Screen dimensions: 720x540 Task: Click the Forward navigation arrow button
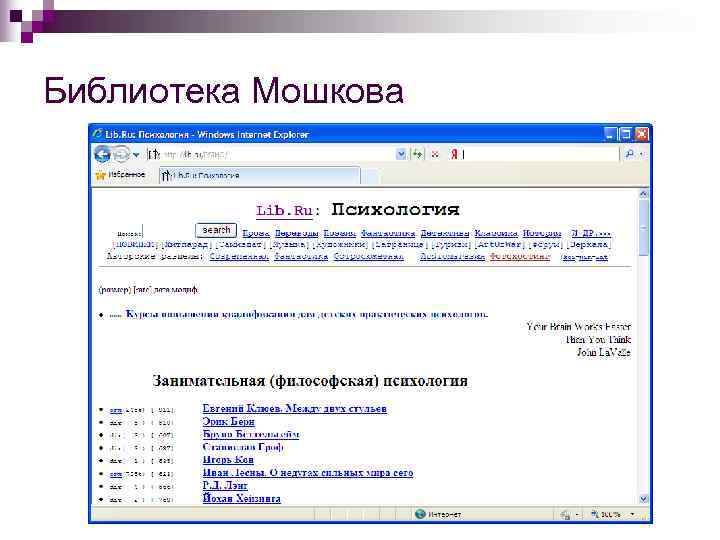(x=121, y=155)
